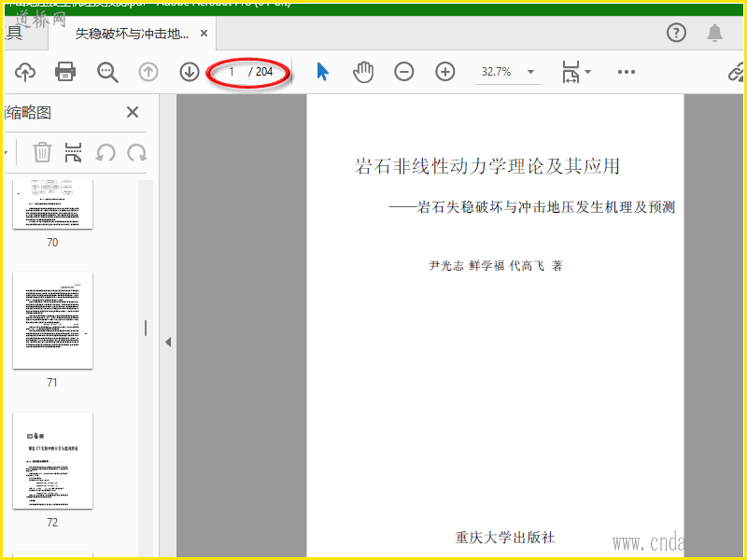Switch to the 失稳破坏与冲击地 document tab

(x=132, y=34)
